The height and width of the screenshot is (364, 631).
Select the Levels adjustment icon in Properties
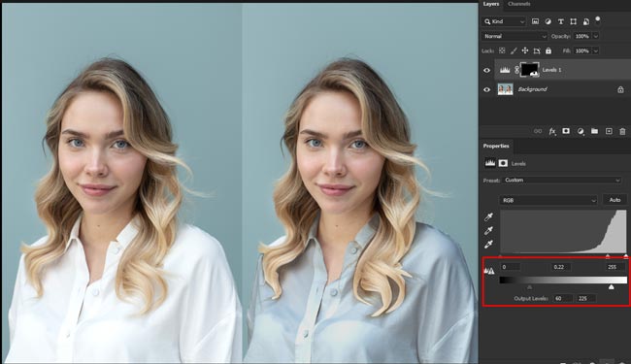(x=489, y=163)
